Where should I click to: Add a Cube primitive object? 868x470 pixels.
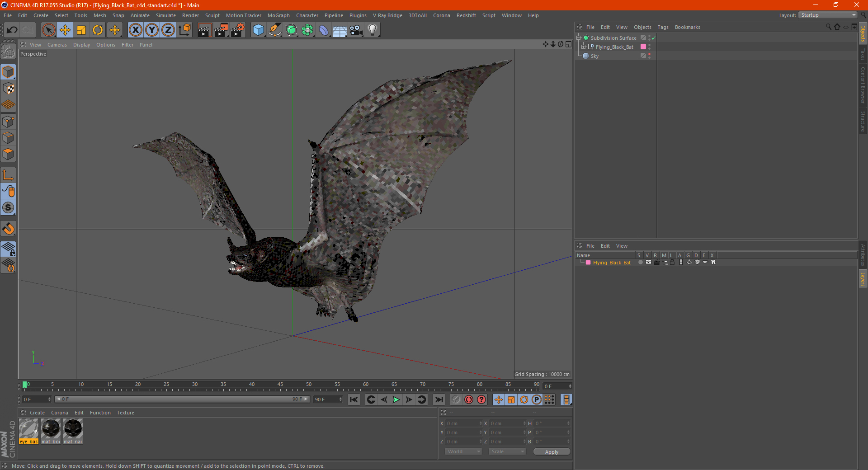(x=258, y=30)
